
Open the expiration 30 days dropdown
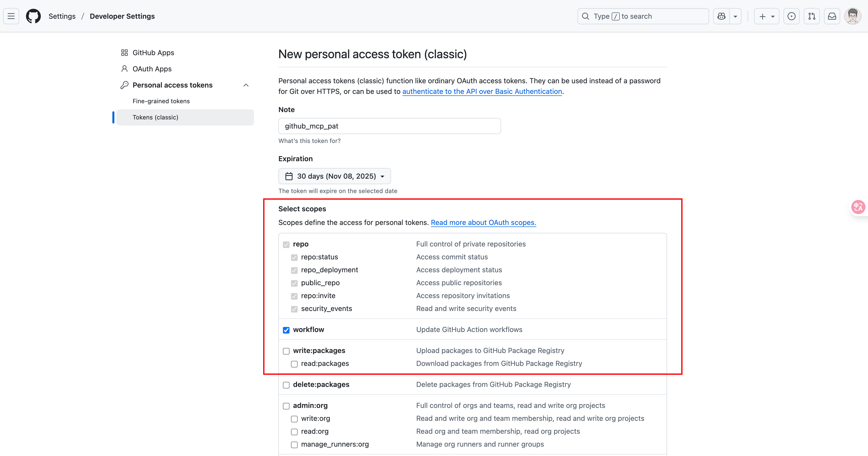(x=334, y=176)
